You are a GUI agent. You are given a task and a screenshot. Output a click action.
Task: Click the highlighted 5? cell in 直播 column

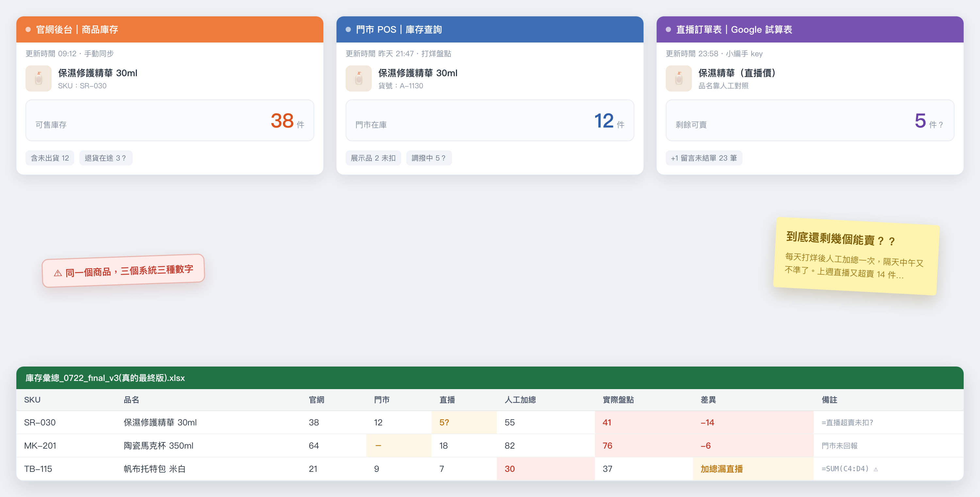tap(464, 422)
